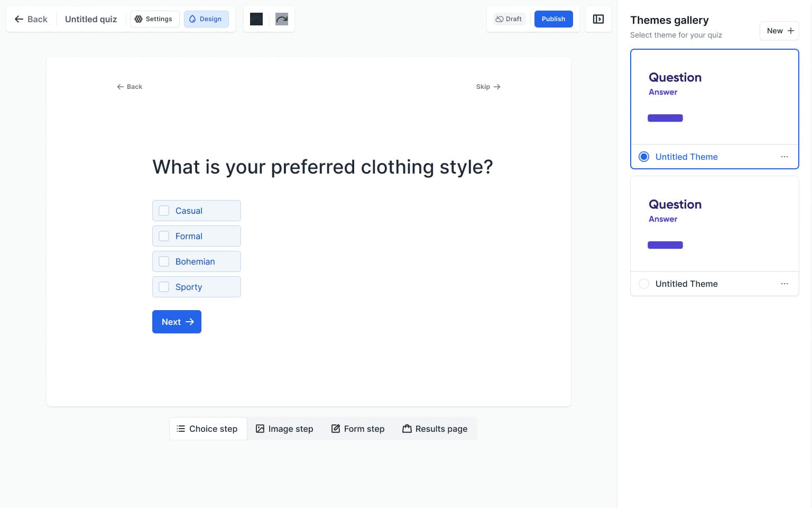Click the Skip link in the quiz preview
812x508 pixels.
488,87
